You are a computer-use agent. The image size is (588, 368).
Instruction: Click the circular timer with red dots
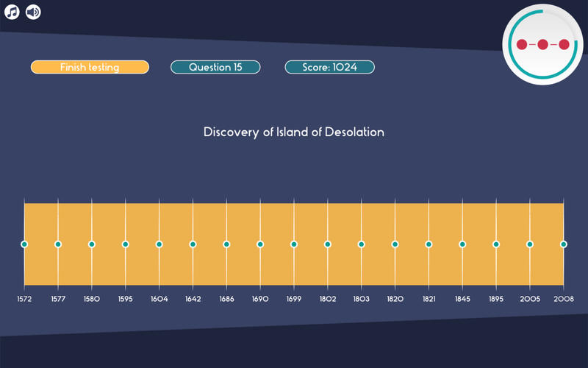tap(542, 44)
